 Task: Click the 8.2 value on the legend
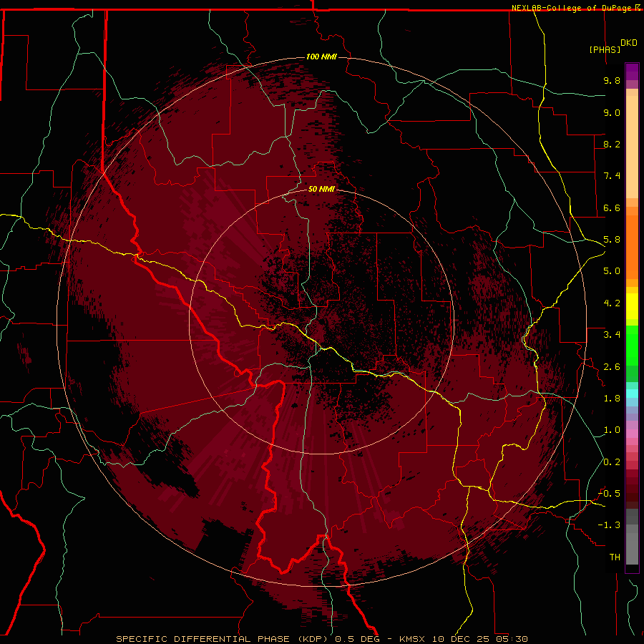click(612, 144)
